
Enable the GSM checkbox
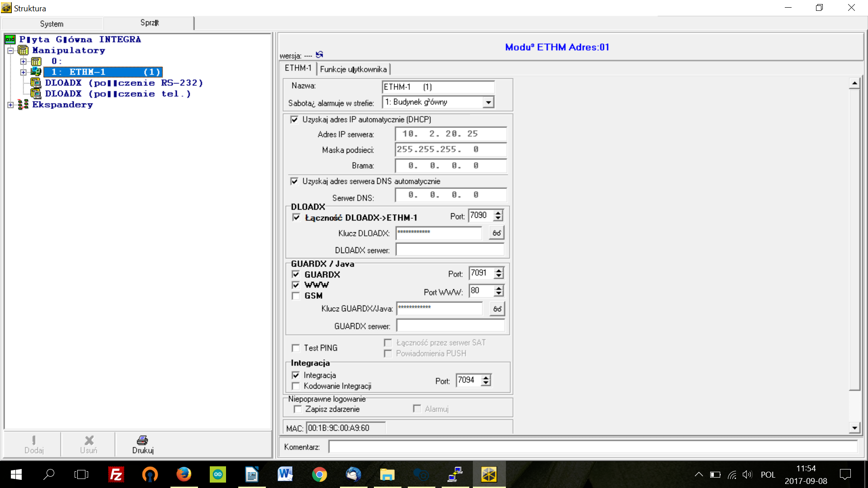pyautogui.click(x=296, y=296)
